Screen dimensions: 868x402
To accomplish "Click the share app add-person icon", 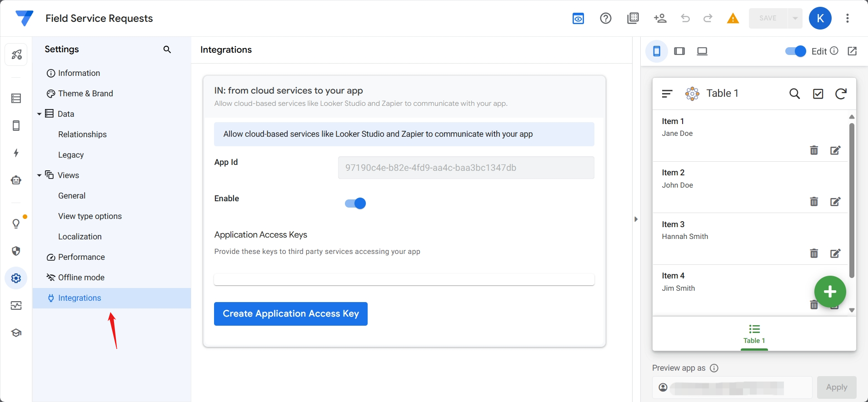I will pyautogui.click(x=660, y=18).
